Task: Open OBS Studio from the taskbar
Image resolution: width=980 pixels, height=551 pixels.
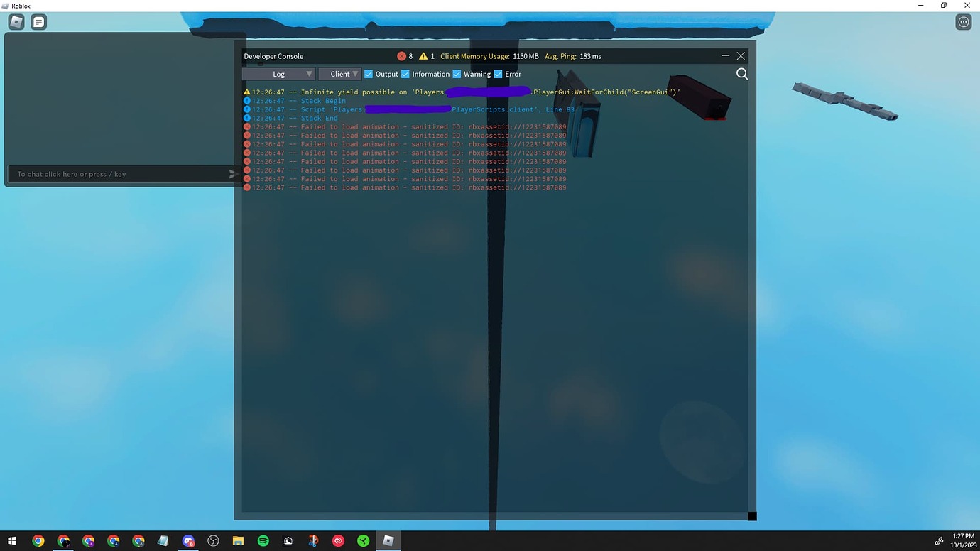Action: click(x=213, y=541)
